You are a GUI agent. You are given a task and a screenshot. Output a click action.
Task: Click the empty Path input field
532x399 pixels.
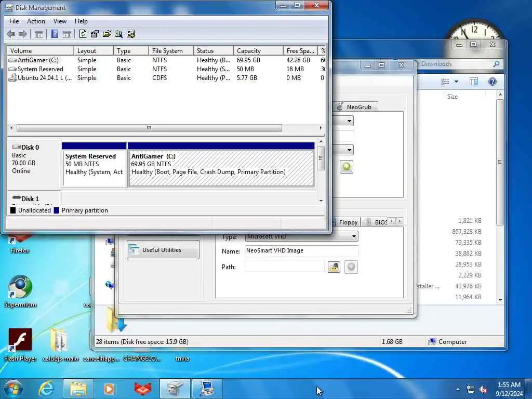tap(284, 267)
